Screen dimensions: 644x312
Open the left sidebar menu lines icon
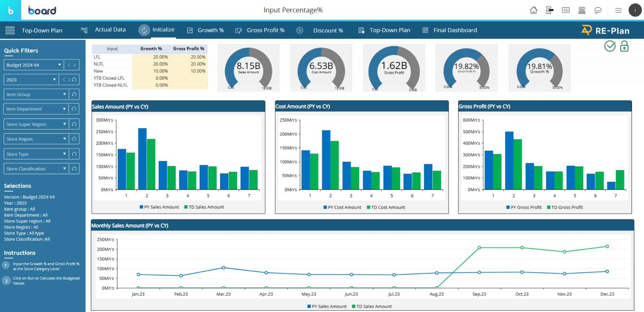(x=10, y=30)
